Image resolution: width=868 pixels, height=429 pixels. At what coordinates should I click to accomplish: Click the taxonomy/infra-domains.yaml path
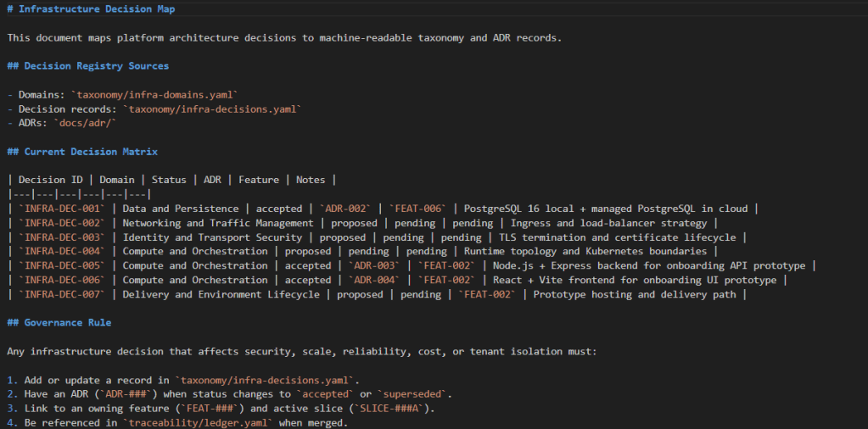click(x=154, y=95)
